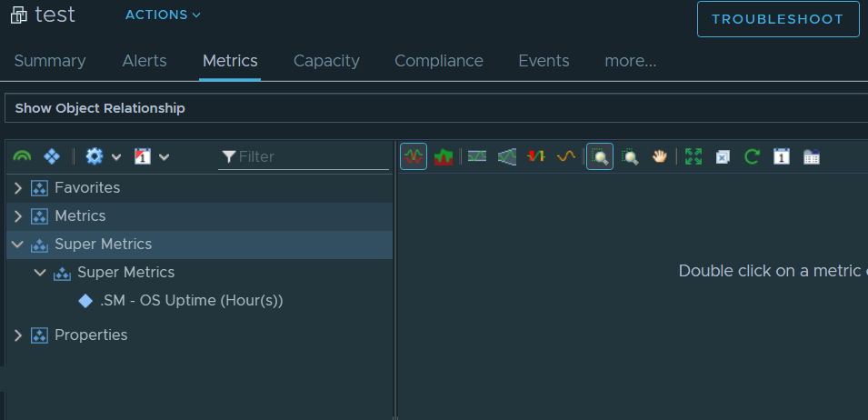Focus the Filter text field
The height and width of the screenshot is (420, 868).
tap(304, 157)
